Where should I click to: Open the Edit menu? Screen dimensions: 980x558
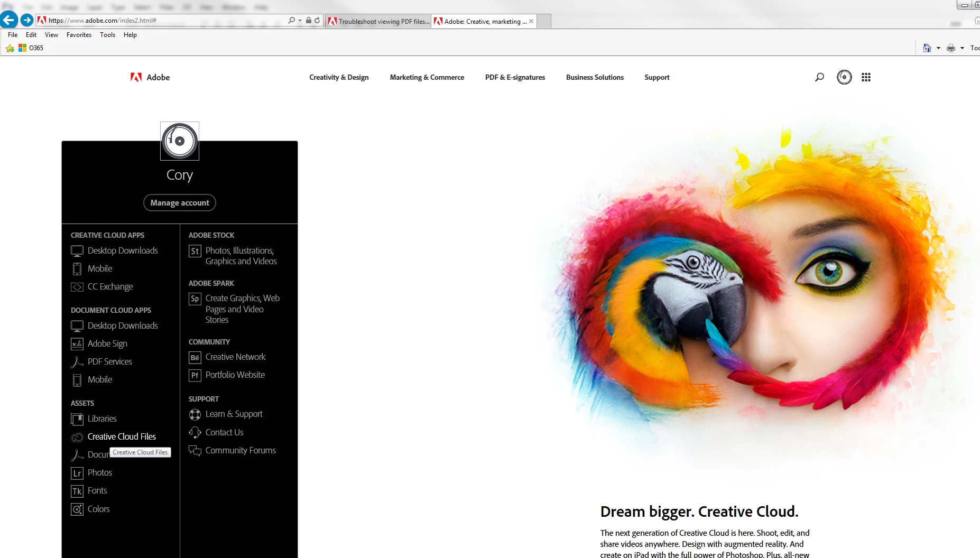[31, 35]
